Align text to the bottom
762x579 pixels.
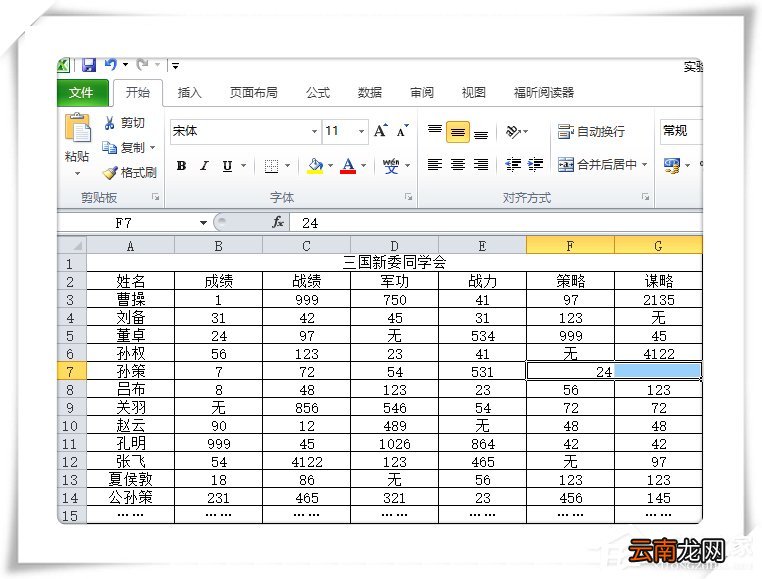(481, 133)
